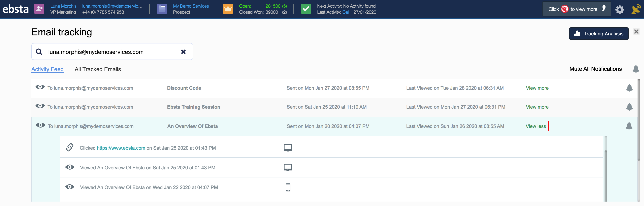Click the purple account folder icon
Image resolution: width=644 pixels, height=206 pixels.
tap(162, 9)
